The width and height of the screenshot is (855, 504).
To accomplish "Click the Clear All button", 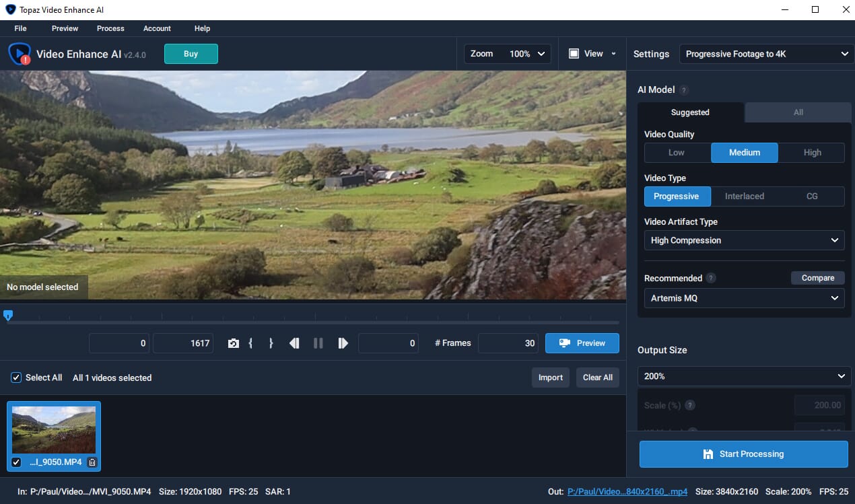I will [x=598, y=377].
